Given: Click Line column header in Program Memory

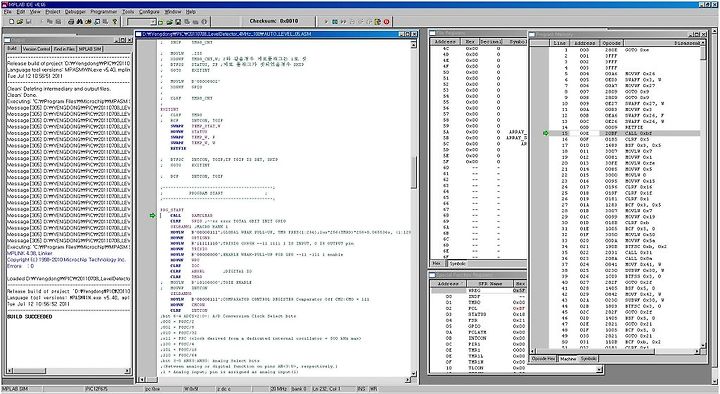Looking at the screenshot, I should pos(559,43).
